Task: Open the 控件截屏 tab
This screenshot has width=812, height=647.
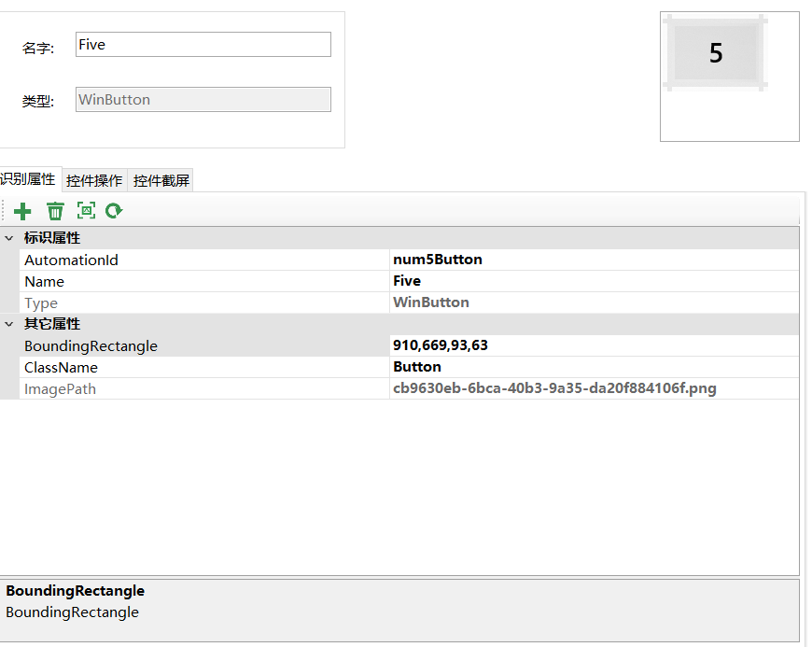Action: [x=161, y=180]
